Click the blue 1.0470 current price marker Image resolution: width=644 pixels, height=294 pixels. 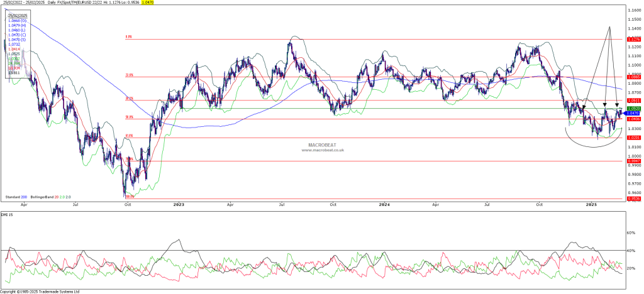pos(633,113)
